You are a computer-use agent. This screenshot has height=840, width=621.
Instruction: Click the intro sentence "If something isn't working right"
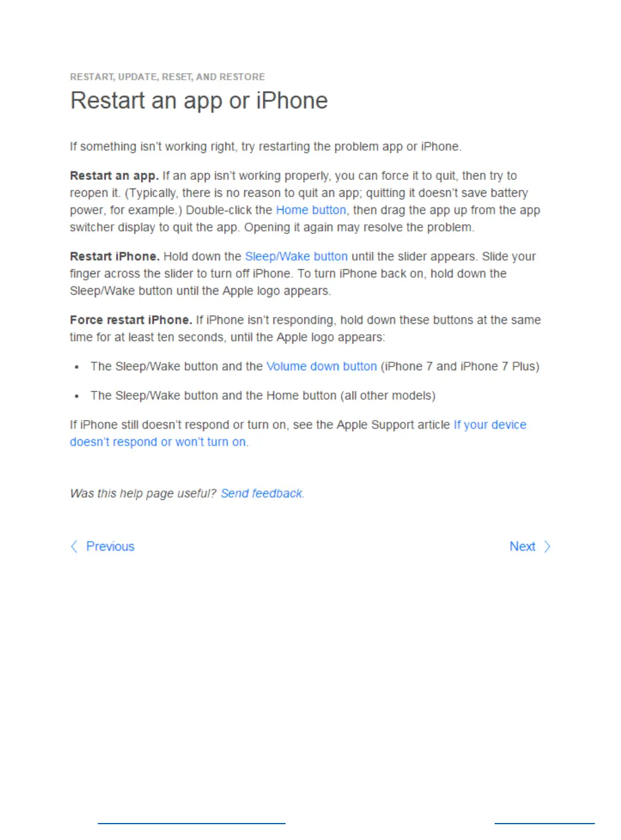(x=266, y=146)
